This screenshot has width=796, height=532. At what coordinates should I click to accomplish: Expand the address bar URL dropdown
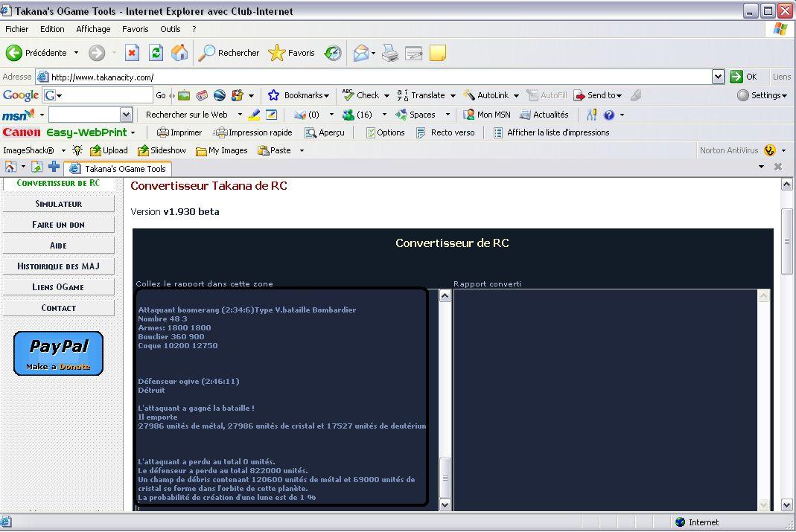coord(718,77)
